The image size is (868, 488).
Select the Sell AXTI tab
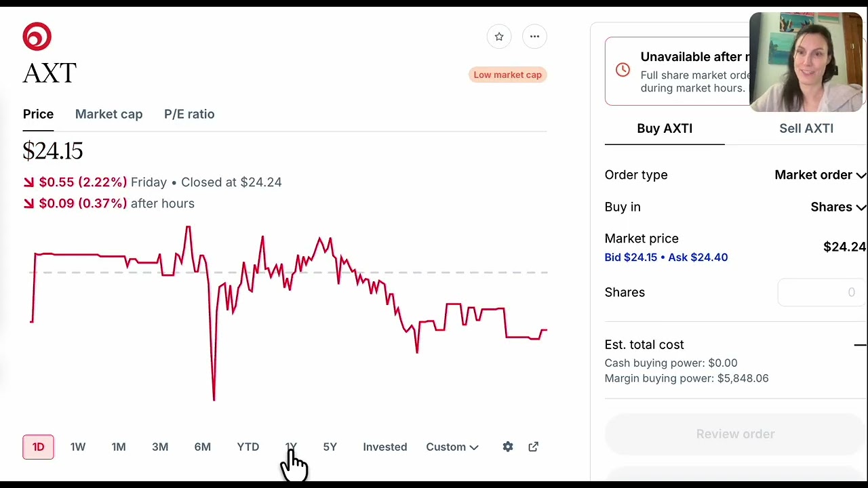[806, 128]
